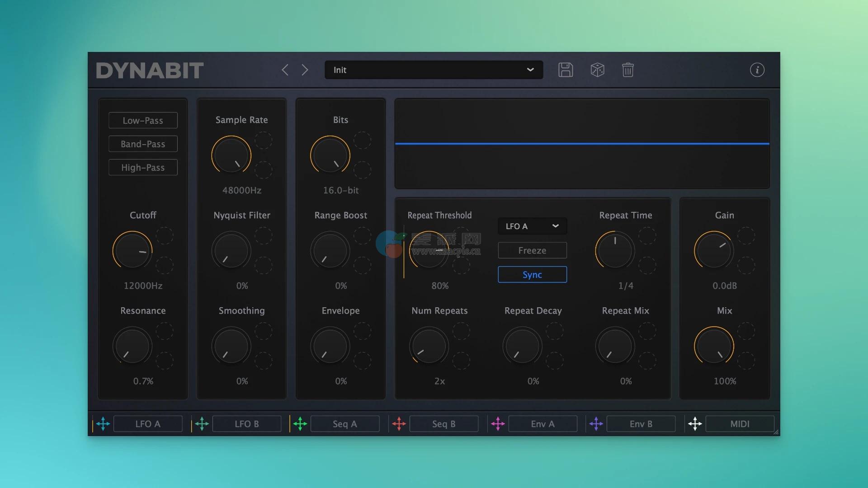Click the randomize dice icon

597,70
